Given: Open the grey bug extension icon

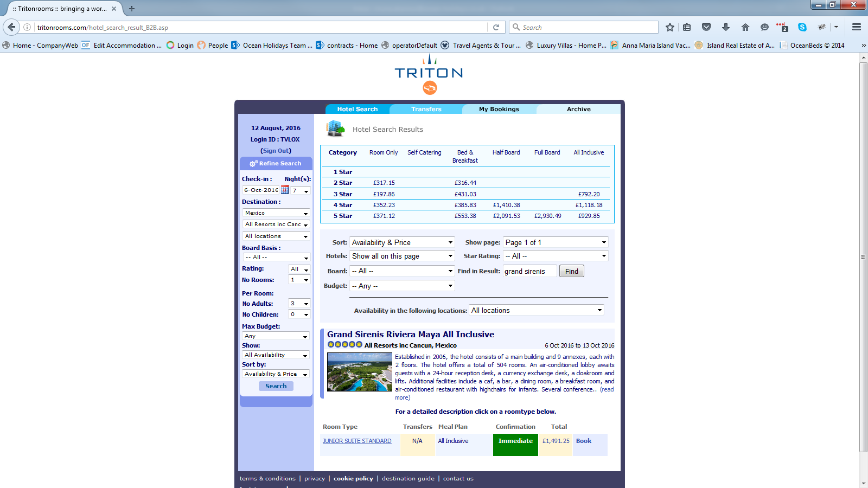Looking at the screenshot, I should click(822, 27).
